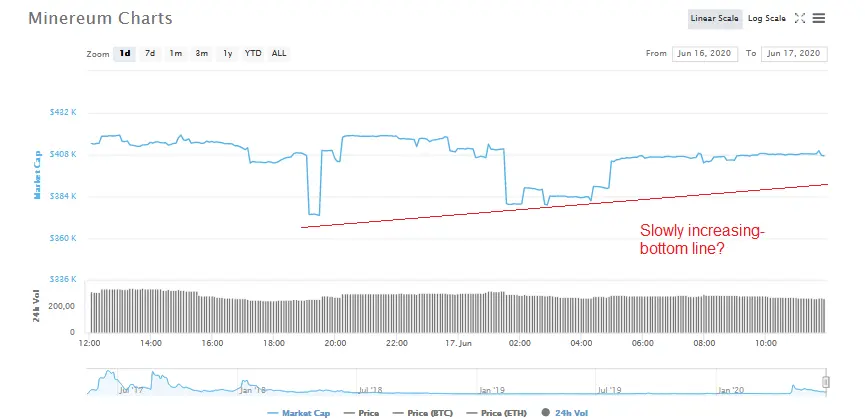Select the 7d zoom range
Image resolution: width=865 pixels, height=419 pixels.
pos(150,53)
